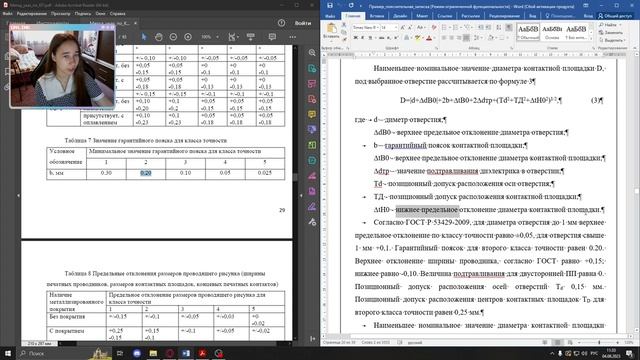The image size is (640, 360).
Task: Click the Помощник tell-me search field
Action: click(561, 16)
